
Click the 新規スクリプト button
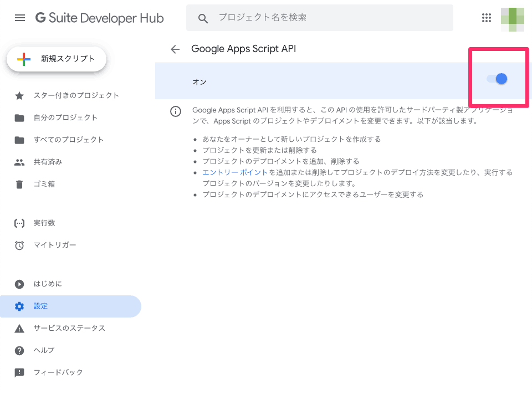tap(57, 59)
